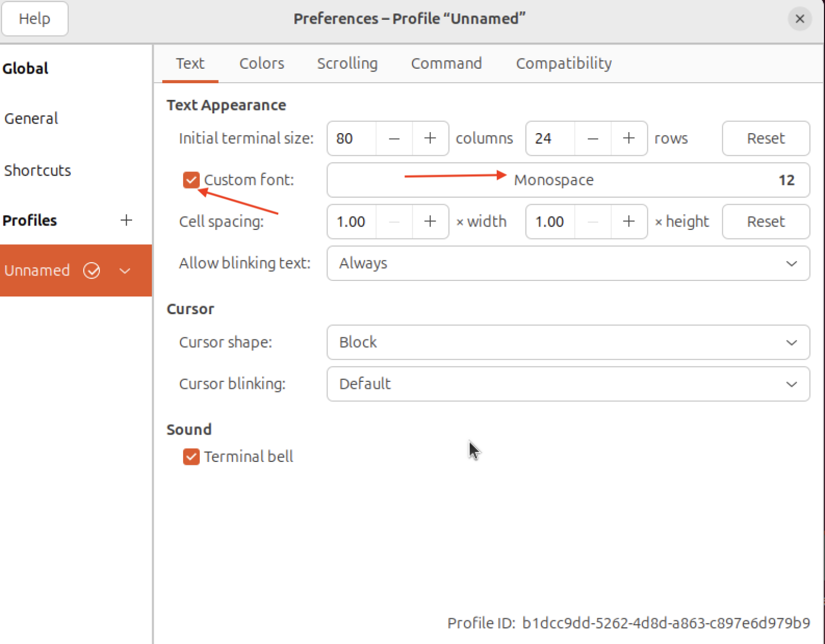Viewport: 825px width, 644px height.
Task: Open the Compatibility tab
Action: pos(563,63)
